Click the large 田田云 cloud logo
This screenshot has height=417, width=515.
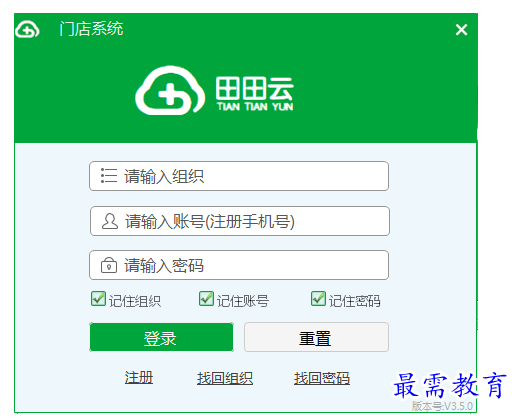[170, 90]
